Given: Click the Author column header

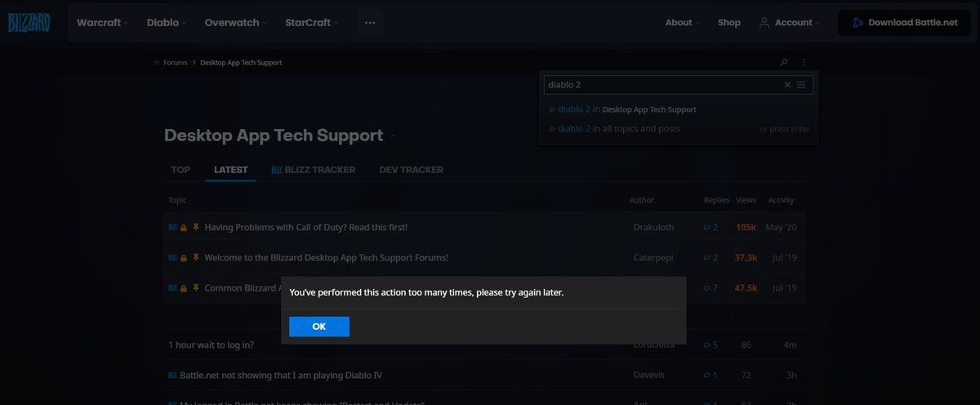Looking at the screenshot, I should click(642, 200).
